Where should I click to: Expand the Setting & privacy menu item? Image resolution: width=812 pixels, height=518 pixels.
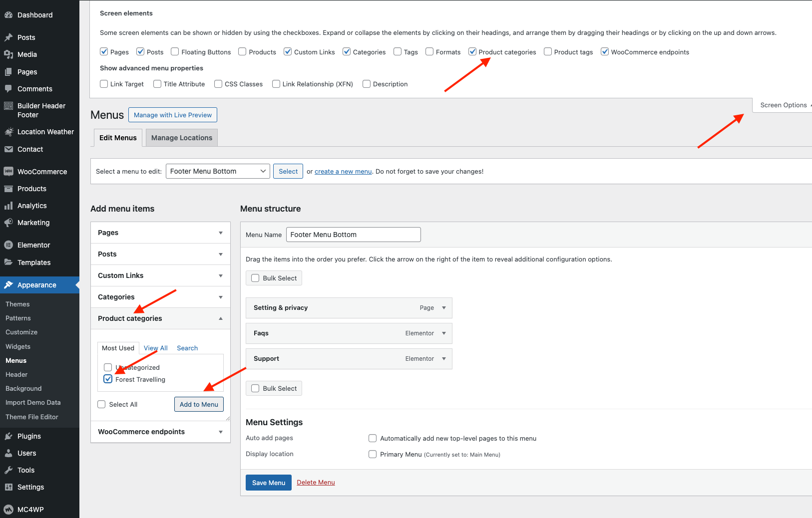443,308
